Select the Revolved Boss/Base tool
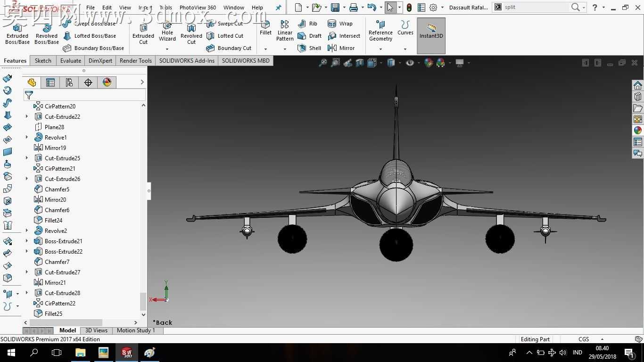 (47, 34)
